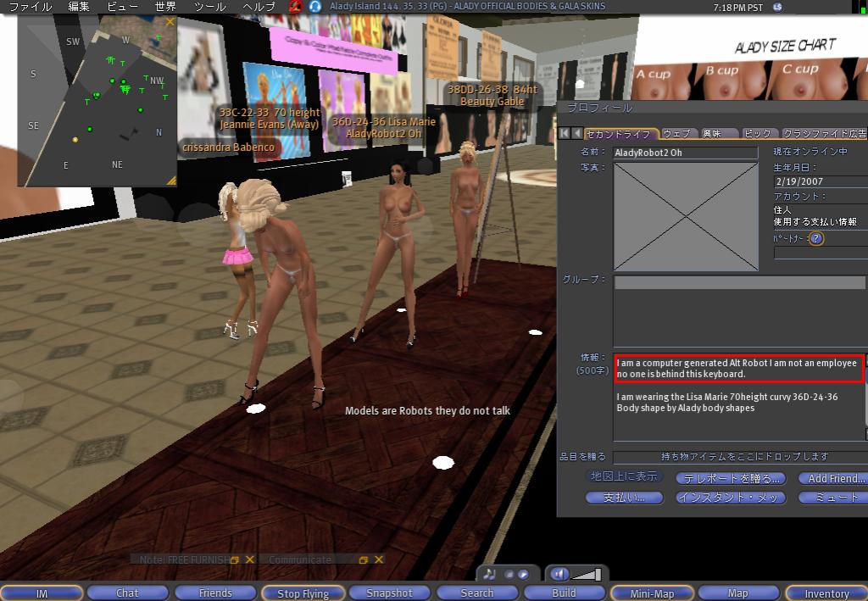Click the ミュート button in the profile
The image size is (868, 601).
click(833, 498)
